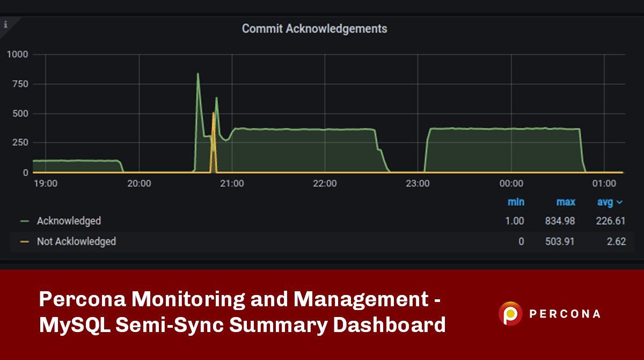This screenshot has width=644, height=360.
Task: Click the yellow line marker beside Not Acklowledged
Action: coord(25,241)
